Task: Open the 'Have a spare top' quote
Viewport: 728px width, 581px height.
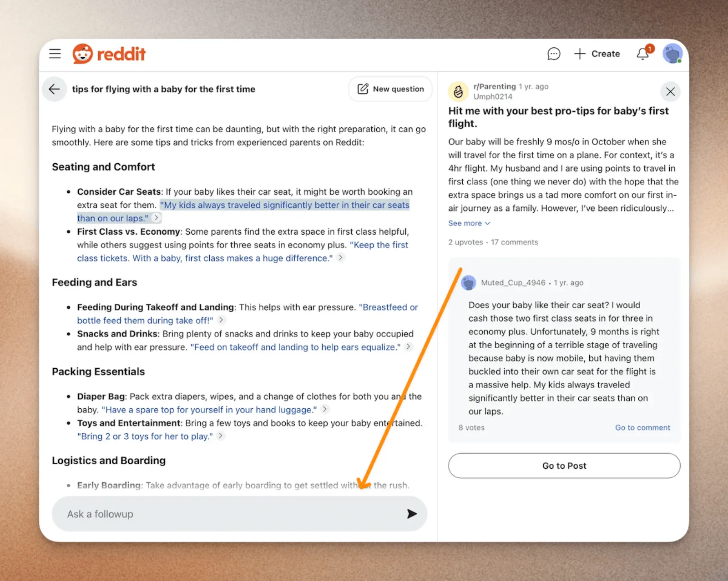Action: coord(209,410)
